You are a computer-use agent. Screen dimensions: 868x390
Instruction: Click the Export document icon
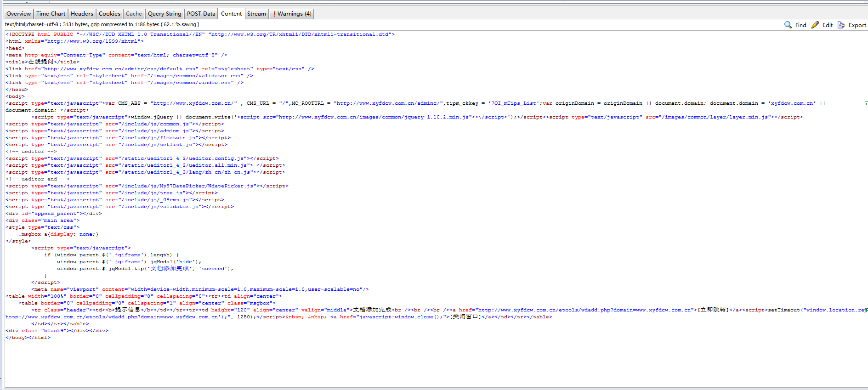tap(841, 25)
